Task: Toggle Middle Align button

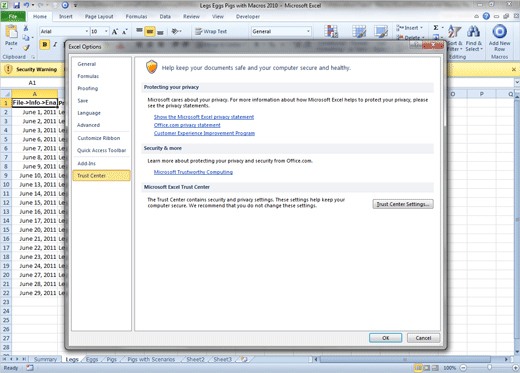Action: (x=150, y=32)
